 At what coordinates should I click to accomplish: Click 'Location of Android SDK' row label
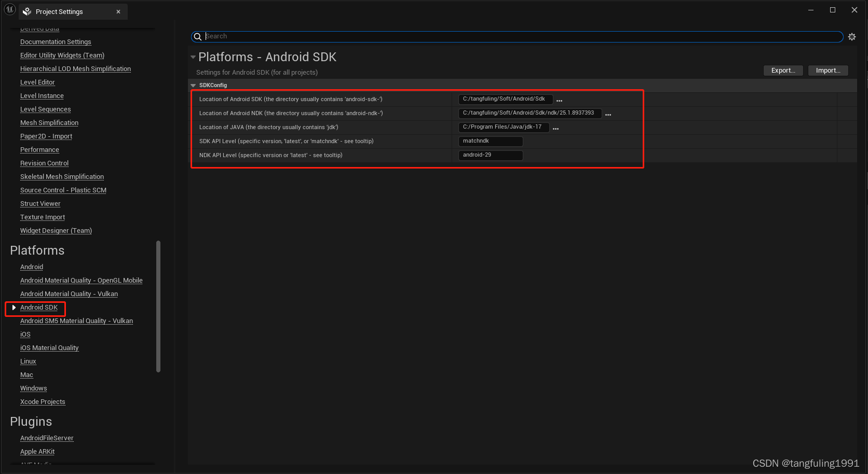[x=291, y=99]
